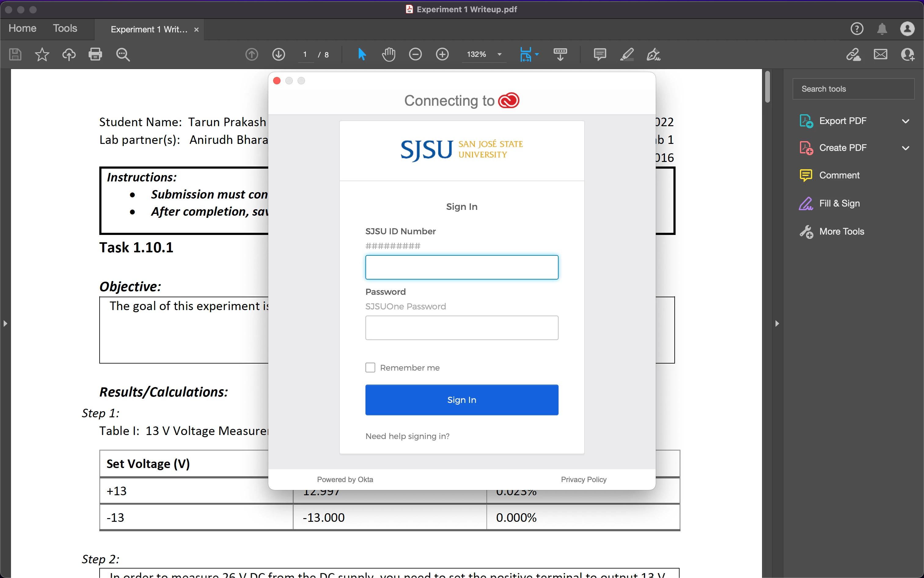Go to next page arrow icon
The width and height of the screenshot is (924, 578).
[x=278, y=54]
